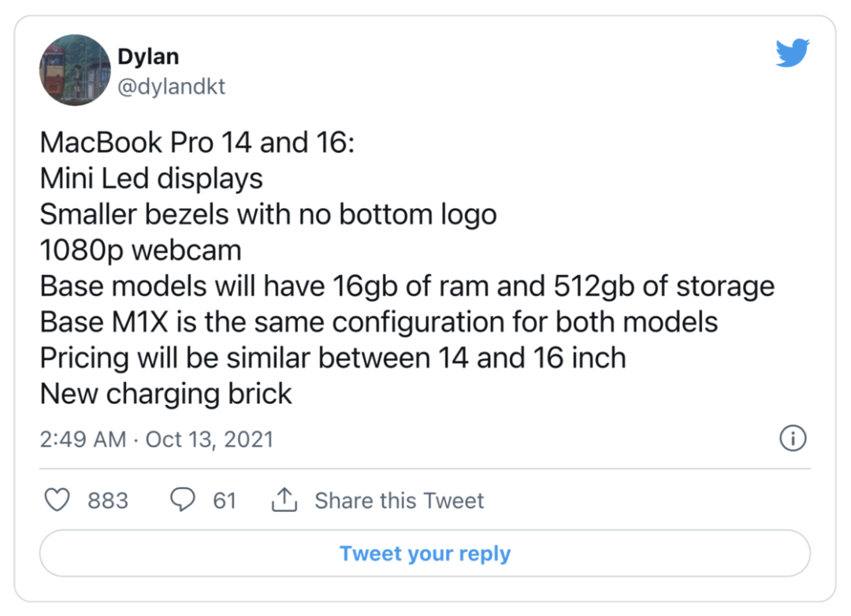The height and width of the screenshot is (616, 851).
Task: Click the display name Dylan
Action: [148, 57]
